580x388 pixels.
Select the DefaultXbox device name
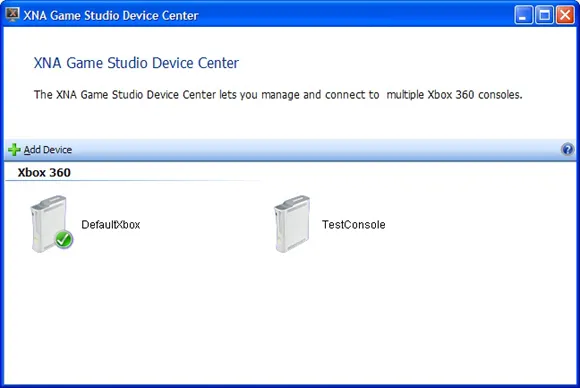(x=111, y=225)
